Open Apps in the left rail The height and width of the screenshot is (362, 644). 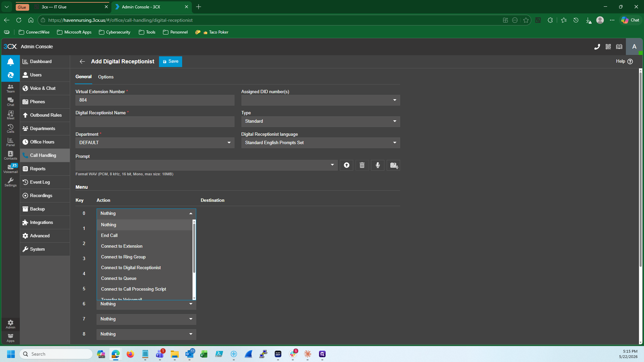coord(10,338)
